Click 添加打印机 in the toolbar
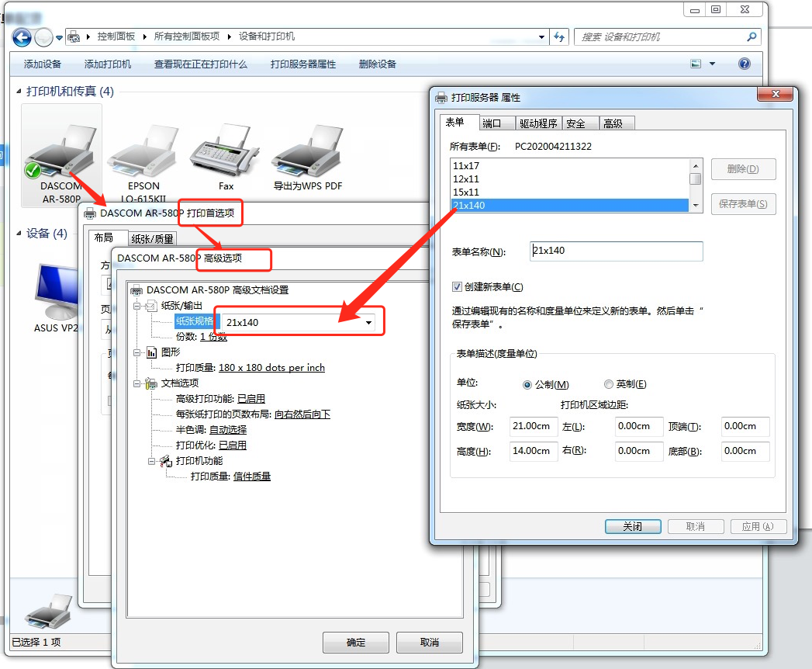Image resolution: width=812 pixels, height=669 pixels. (108, 64)
